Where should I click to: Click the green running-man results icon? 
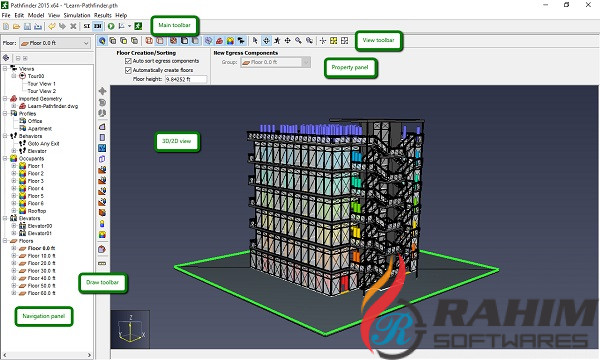(x=138, y=26)
